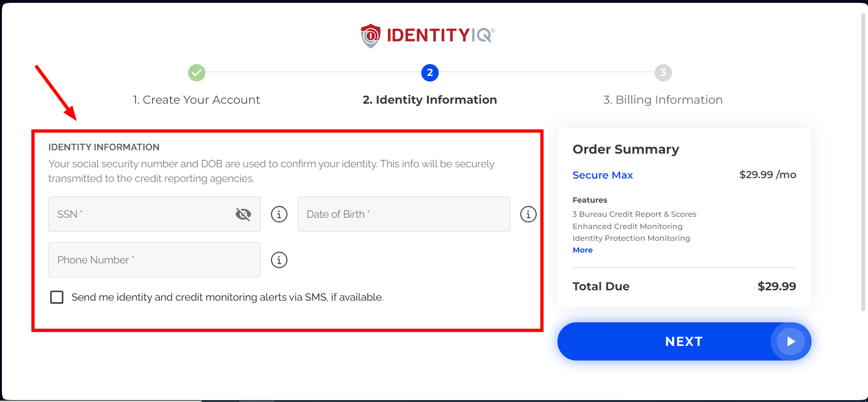Click the arrow icon inside the NEXT button
The image size is (868, 402).
(x=791, y=341)
